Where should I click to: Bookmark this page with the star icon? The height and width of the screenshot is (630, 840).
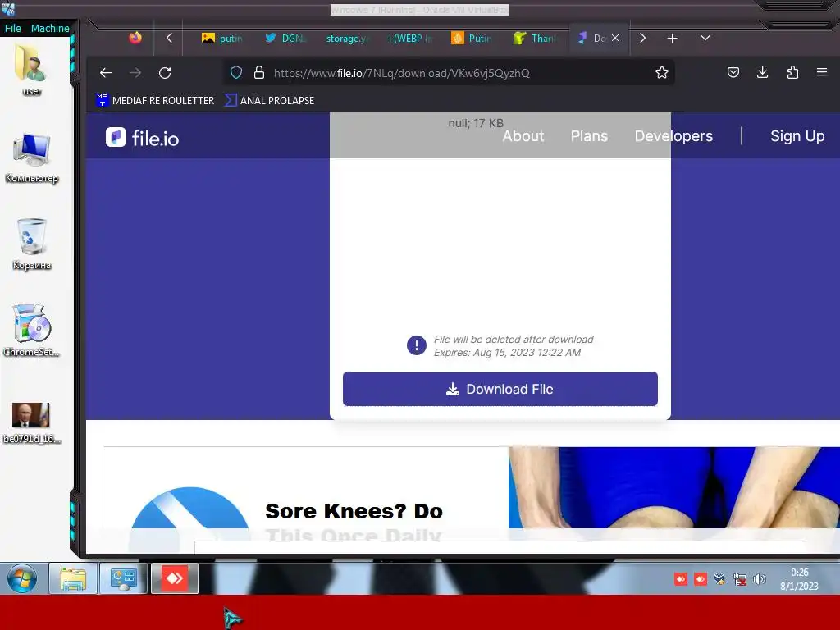pyautogui.click(x=662, y=73)
